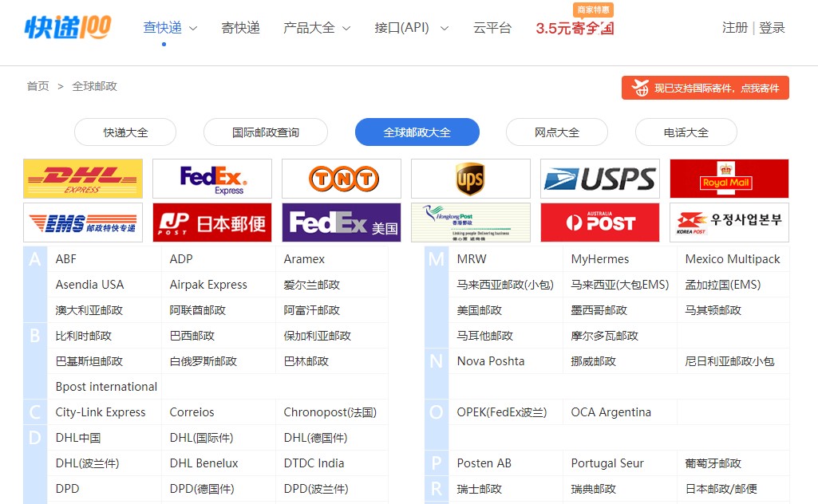Open the DHL中国 entry

tap(78, 438)
